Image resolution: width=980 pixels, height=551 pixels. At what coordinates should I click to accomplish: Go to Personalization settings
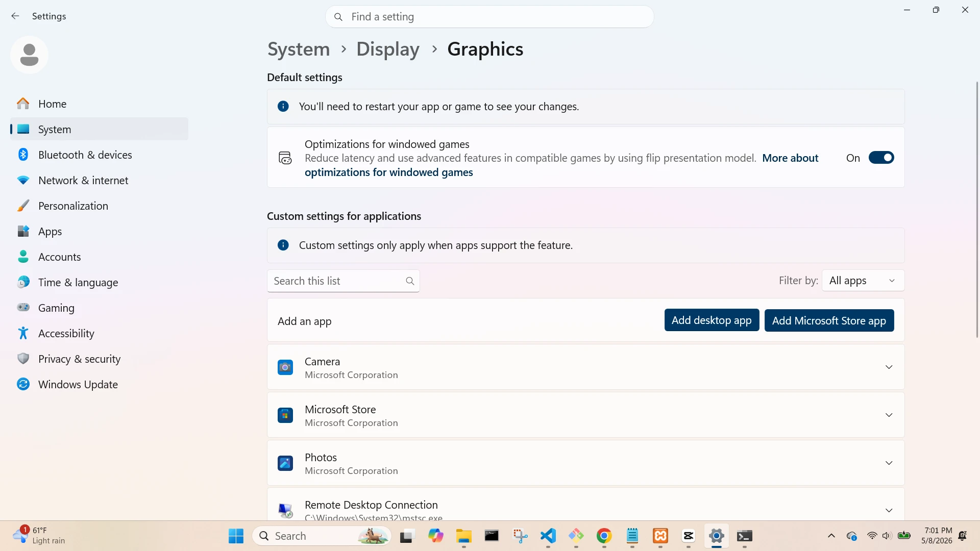click(99, 206)
